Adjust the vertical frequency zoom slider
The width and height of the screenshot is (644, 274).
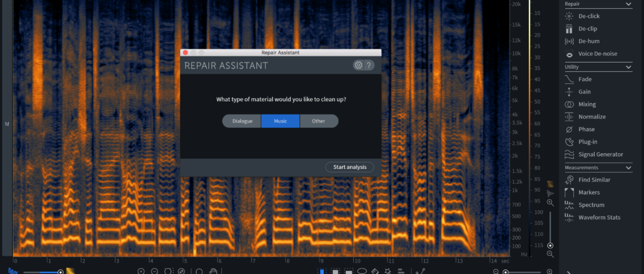550,246
